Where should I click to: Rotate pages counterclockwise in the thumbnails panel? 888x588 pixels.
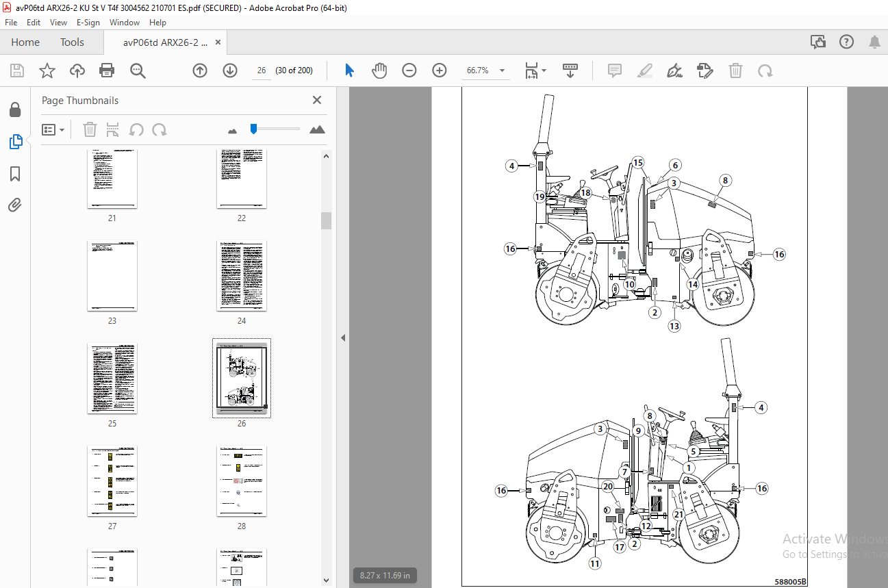[136, 129]
